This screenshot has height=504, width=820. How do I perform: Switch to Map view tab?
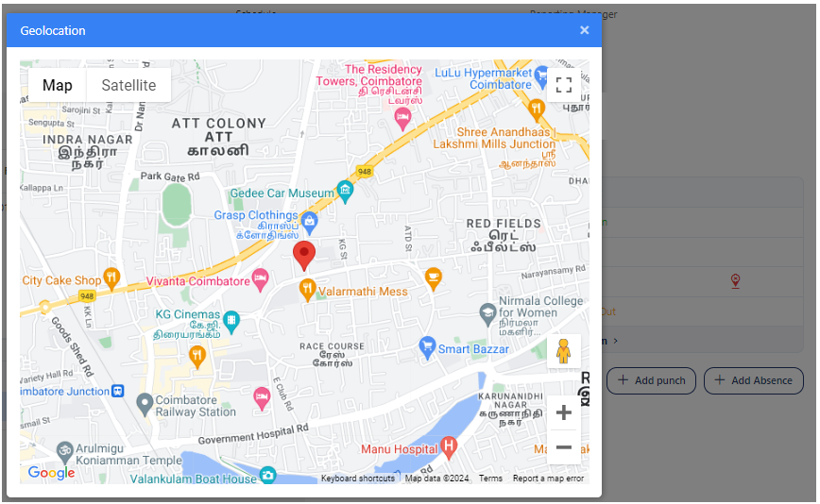coord(58,85)
